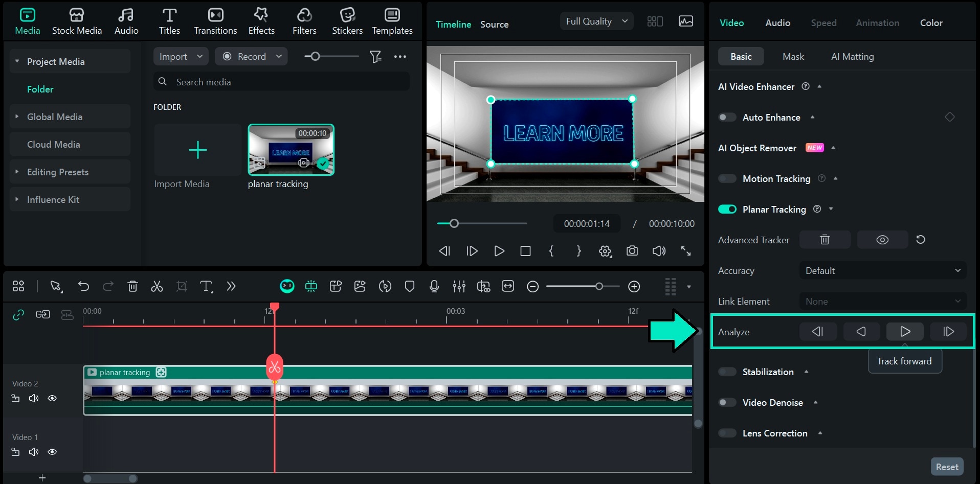Adjust preview volume speaker icon
Screen dimensions: 980x484
pos(659,251)
